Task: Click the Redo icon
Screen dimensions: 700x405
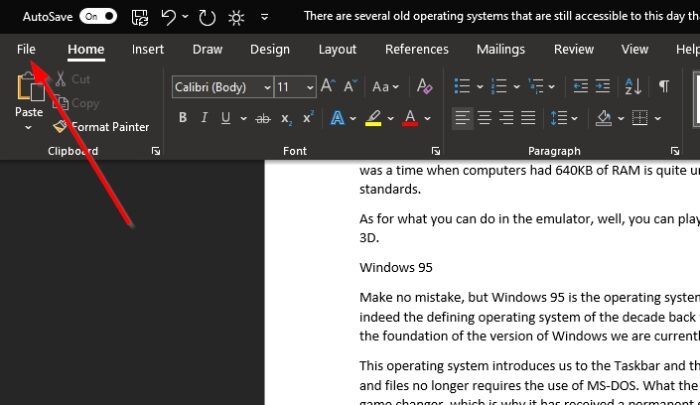Action: tap(207, 17)
